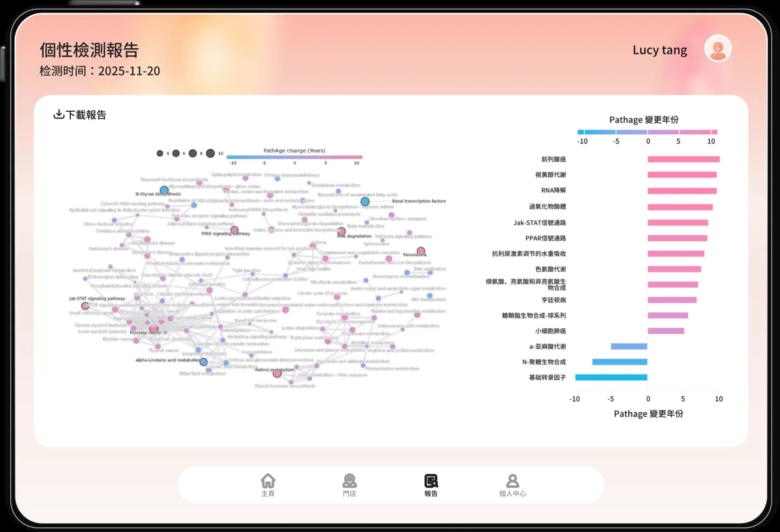Click the 前列腺癌 pink bar
This screenshot has height=532, width=780.
683,160
